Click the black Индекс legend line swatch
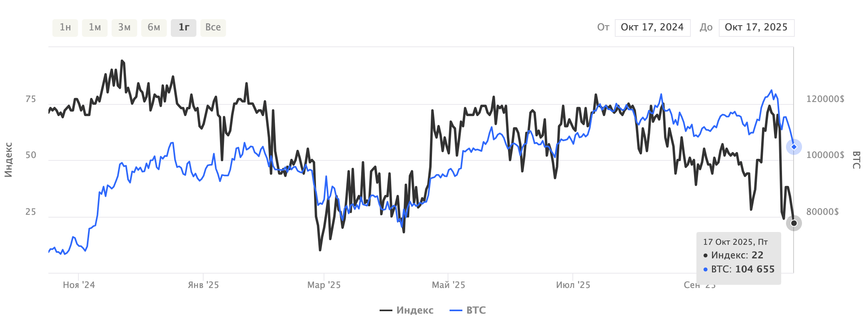868x328 pixels. click(x=386, y=310)
